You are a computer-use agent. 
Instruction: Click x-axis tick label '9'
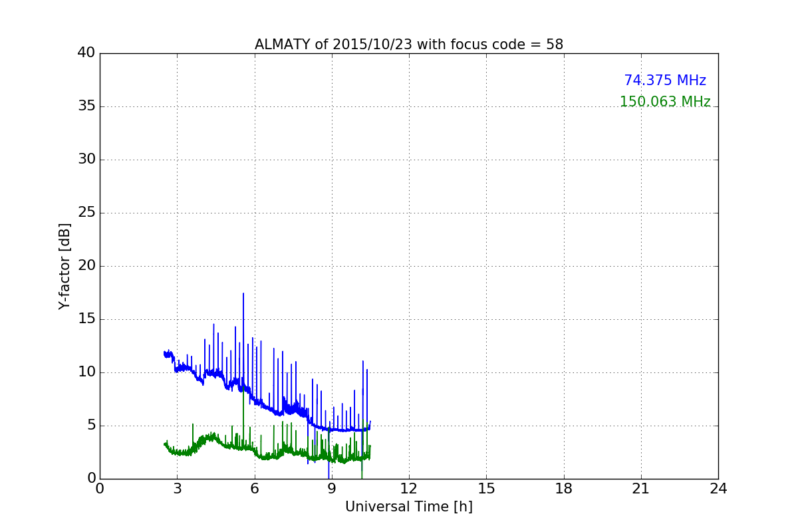point(332,489)
